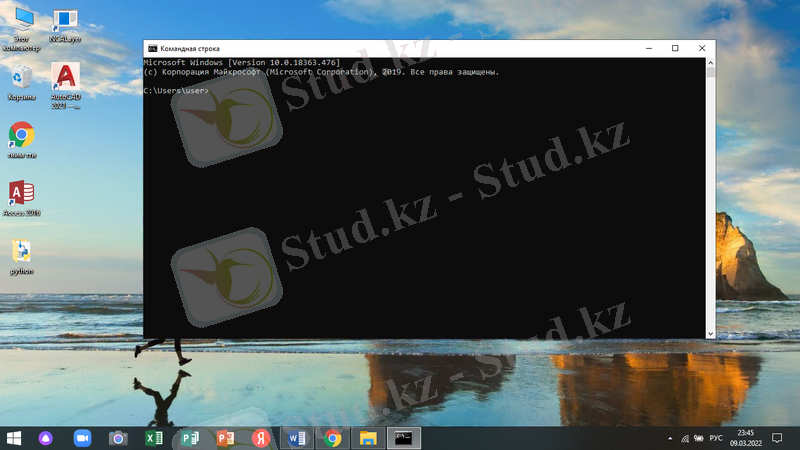Open Yandex Browser from the taskbar
The height and width of the screenshot is (450, 800).
pos(261,438)
